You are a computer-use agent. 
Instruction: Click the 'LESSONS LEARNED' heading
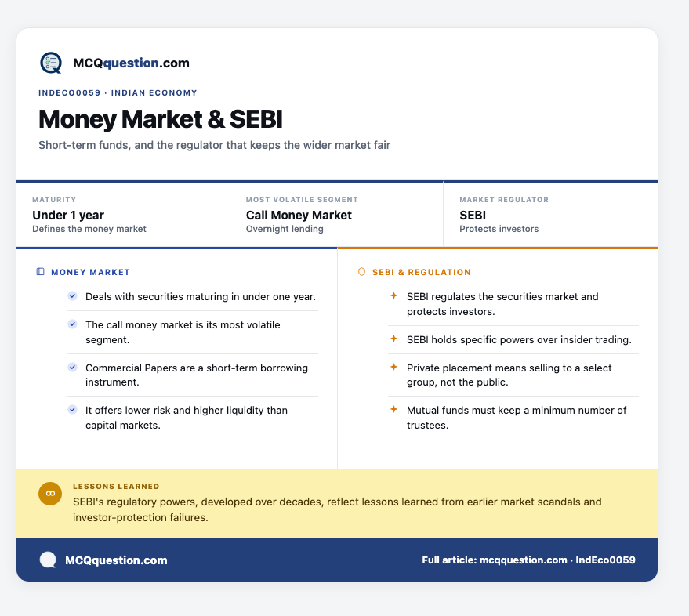click(116, 487)
